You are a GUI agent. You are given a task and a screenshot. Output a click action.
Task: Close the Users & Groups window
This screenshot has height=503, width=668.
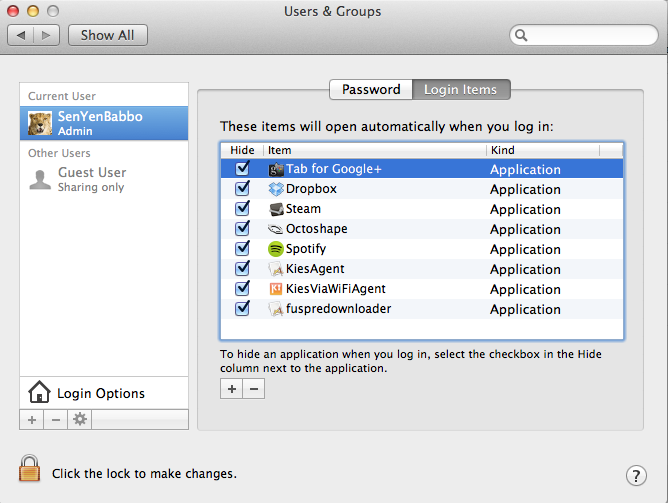click(13, 11)
